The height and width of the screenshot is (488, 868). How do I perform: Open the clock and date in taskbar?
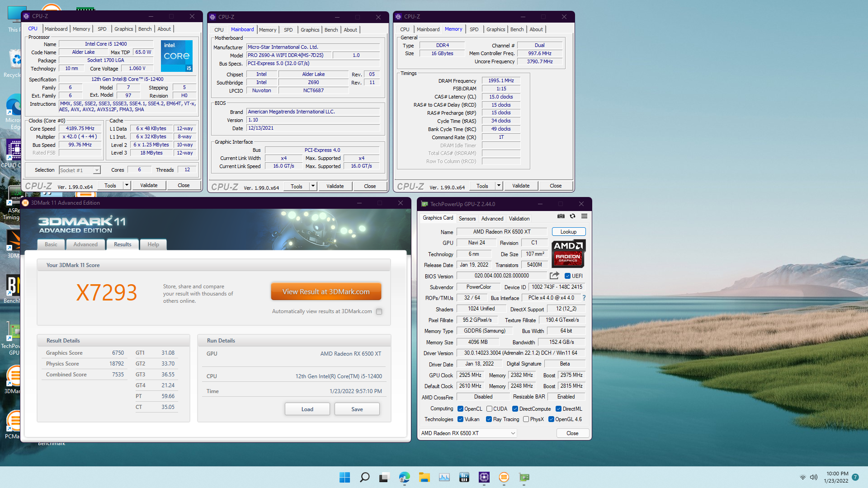click(837, 477)
